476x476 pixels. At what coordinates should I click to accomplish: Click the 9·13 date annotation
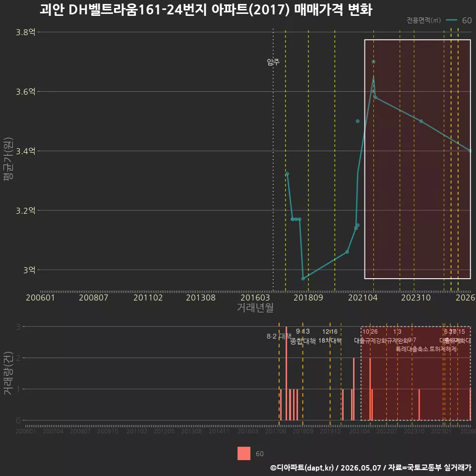(x=302, y=331)
